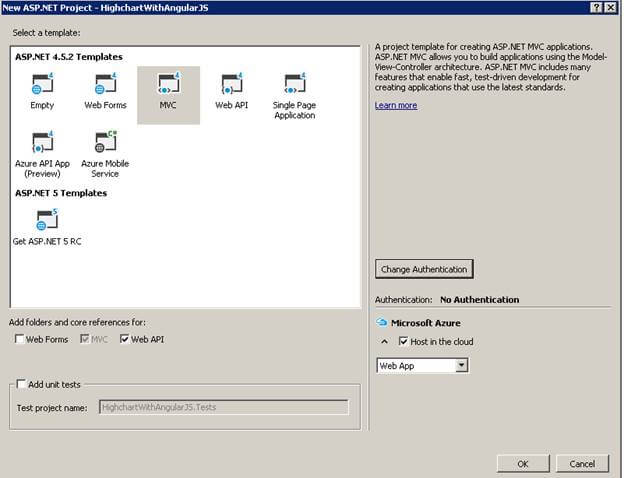Screen dimensions: 624x478
Task: Click the Microsoft Azure cloud icon
Action: point(382,322)
